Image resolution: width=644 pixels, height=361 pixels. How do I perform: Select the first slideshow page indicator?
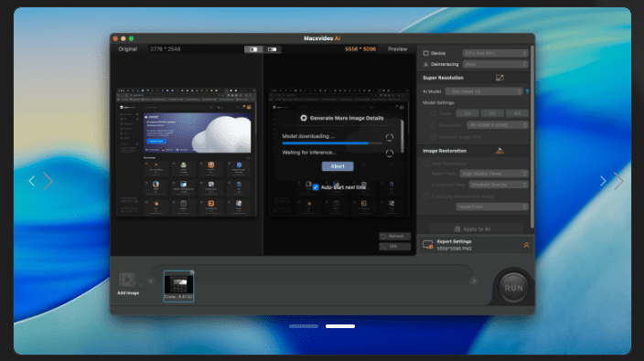304,326
